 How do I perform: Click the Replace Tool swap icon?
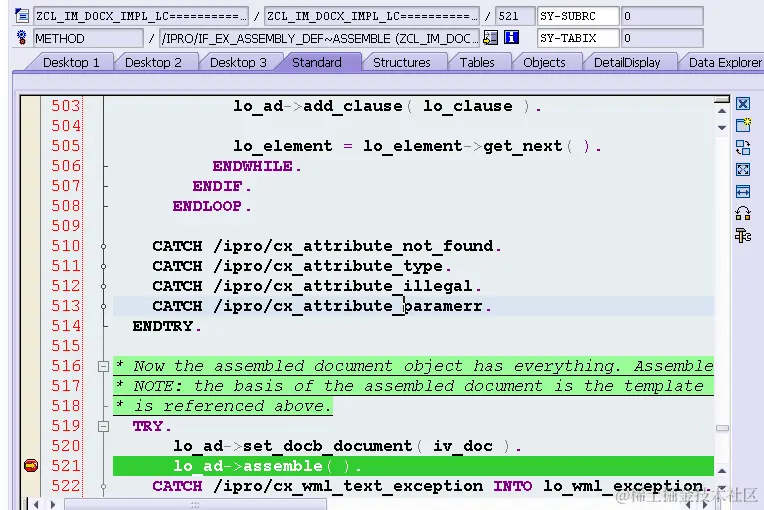743,148
